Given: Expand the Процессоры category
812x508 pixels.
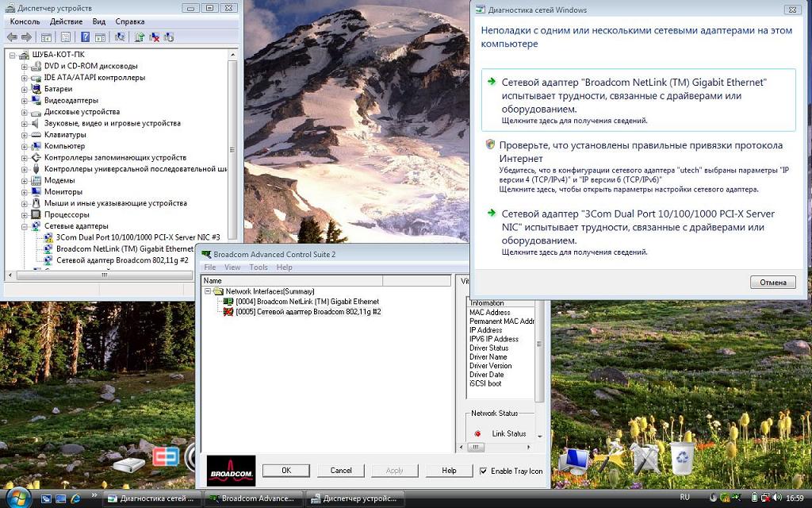Looking at the screenshot, I should (25, 214).
